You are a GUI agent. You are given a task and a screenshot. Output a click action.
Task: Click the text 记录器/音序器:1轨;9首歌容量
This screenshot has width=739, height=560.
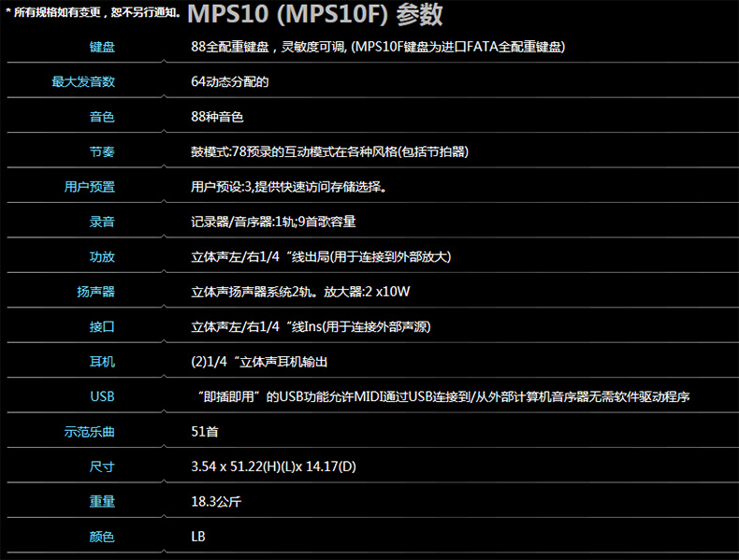tap(273, 222)
